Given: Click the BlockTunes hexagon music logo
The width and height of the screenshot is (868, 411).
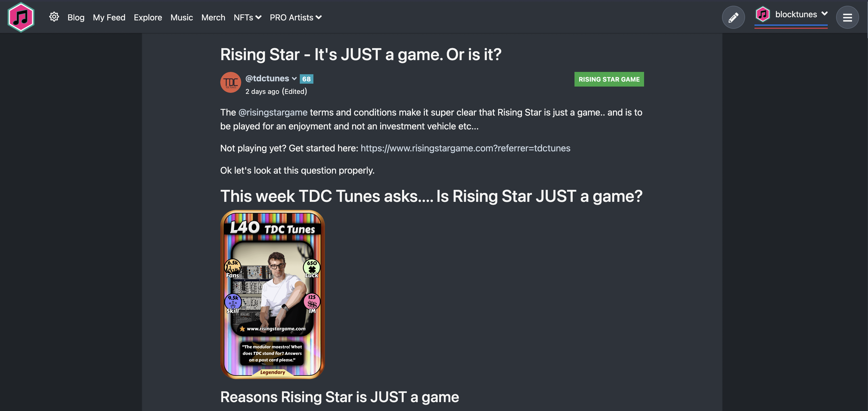Looking at the screenshot, I should click(21, 17).
